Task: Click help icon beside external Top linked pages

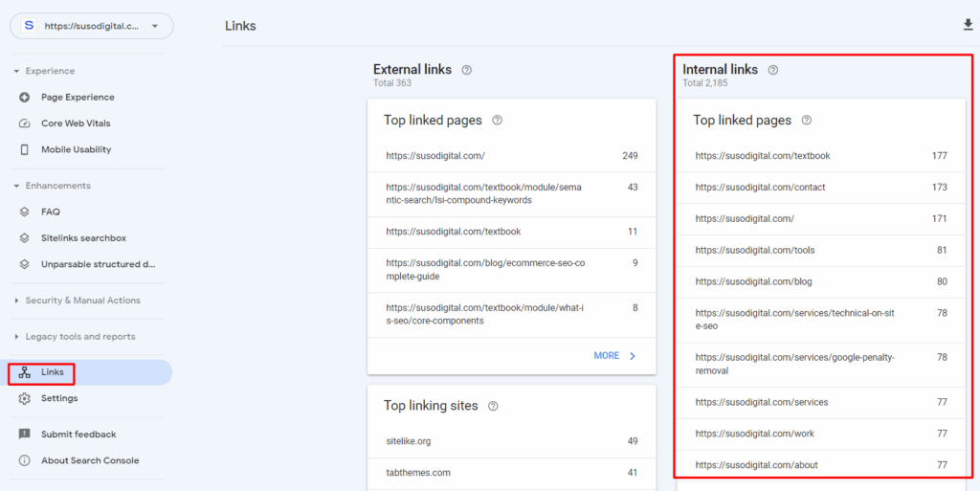Action: (x=498, y=120)
